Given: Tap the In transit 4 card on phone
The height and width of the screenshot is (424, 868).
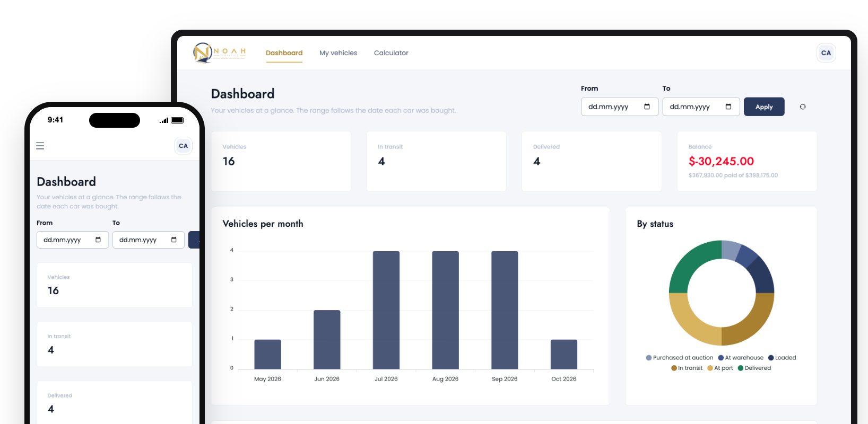Looking at the screenshot, I should tap(115, 344).
